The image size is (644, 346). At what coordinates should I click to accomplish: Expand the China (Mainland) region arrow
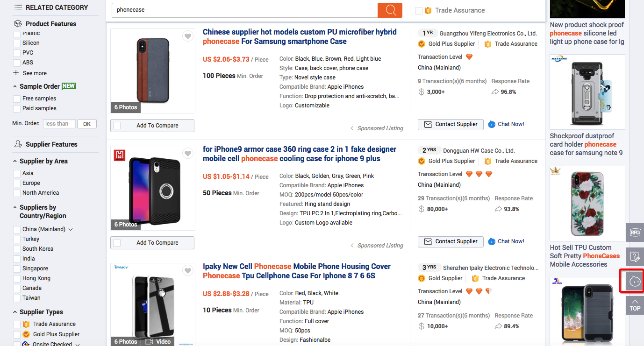point(71,229)
